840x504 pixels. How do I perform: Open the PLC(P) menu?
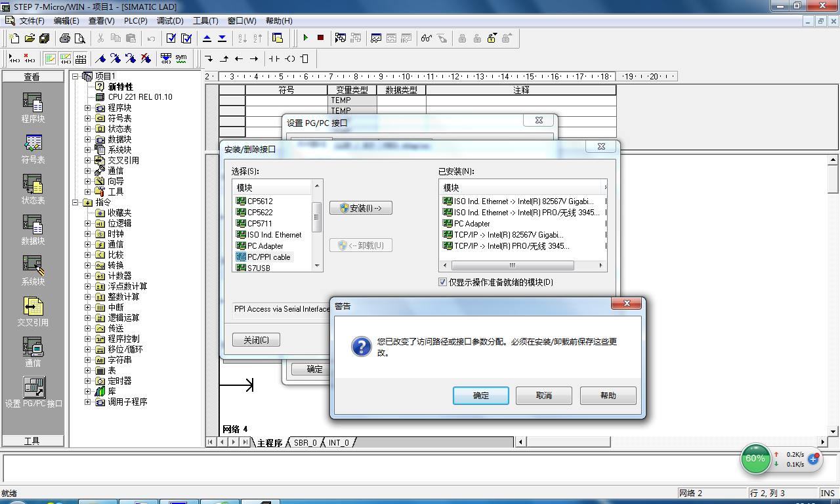(136, 21)
